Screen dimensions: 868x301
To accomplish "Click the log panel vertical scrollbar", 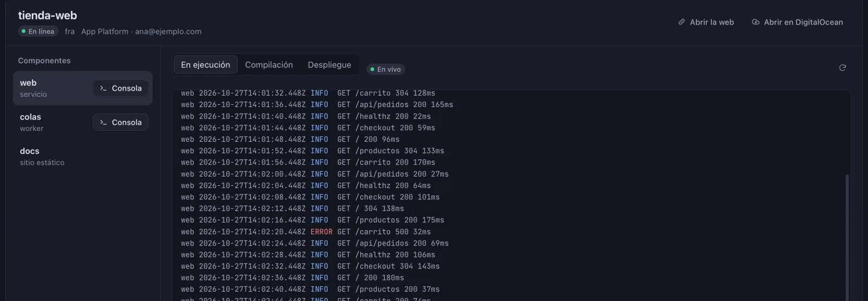I will (x=847, y=237).
